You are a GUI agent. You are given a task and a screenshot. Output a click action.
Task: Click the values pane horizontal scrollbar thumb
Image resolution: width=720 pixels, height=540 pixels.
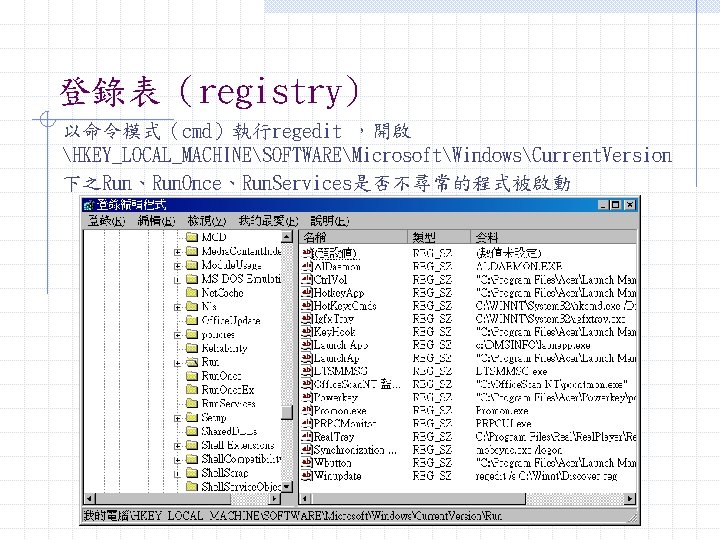coord(418,499)
